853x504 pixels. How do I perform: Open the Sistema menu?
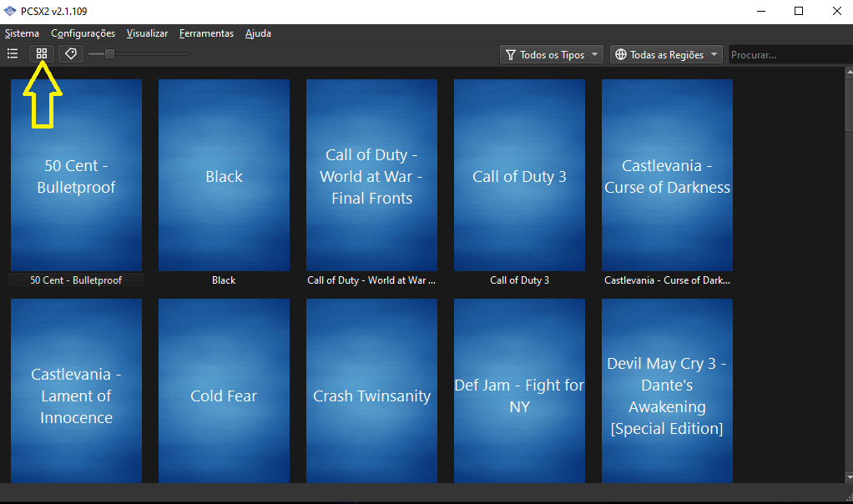pyautogui.click(x=22, y=33)
